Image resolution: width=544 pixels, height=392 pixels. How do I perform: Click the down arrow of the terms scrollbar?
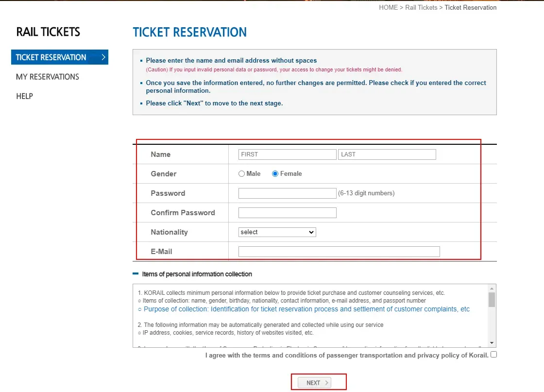pos(492,342)
